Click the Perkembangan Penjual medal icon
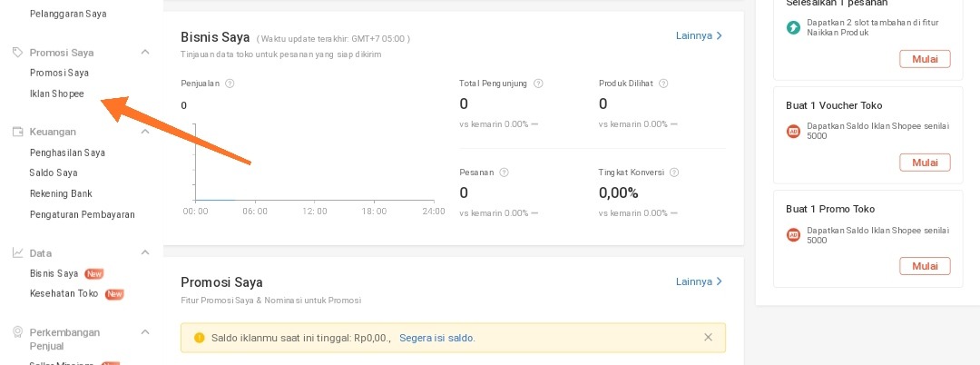Viewport: 980px width, 365px height. coord(17,332)
